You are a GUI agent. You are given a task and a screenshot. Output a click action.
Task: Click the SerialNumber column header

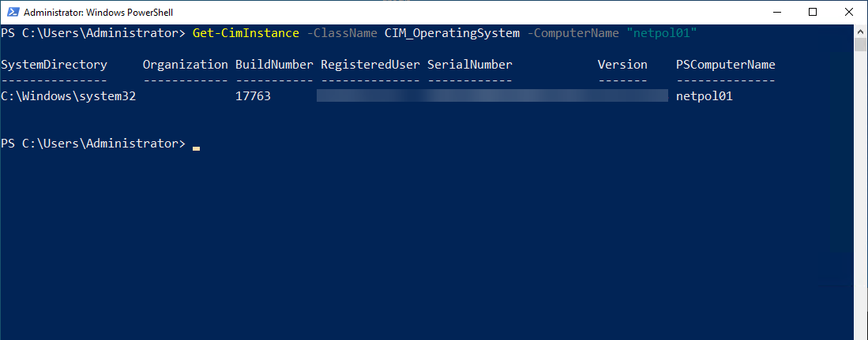point(470,65)
